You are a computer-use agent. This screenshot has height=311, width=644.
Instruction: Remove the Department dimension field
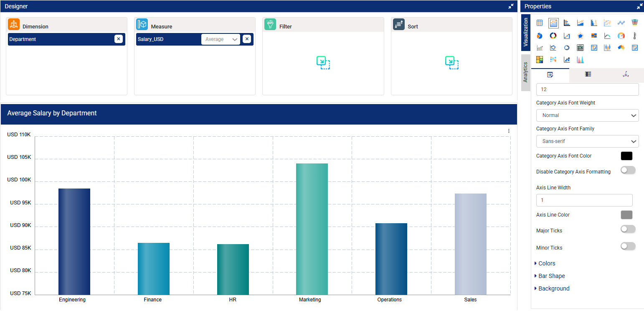(119, 39)
